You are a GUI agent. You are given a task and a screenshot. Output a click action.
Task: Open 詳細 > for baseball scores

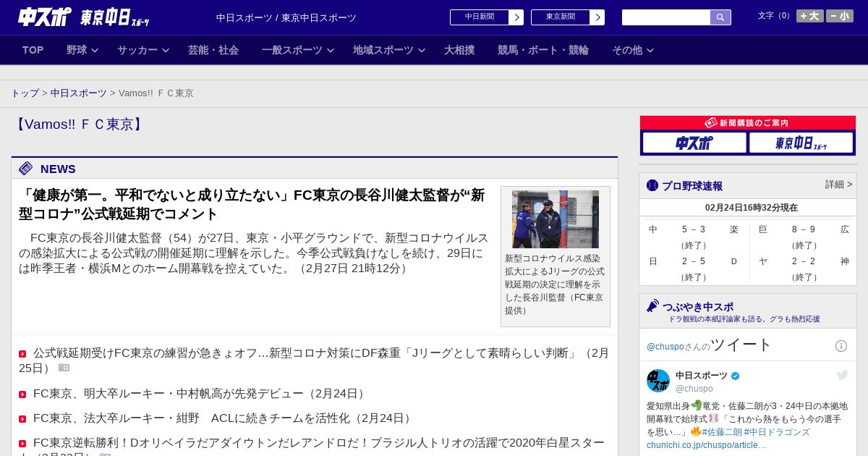[838, 185]
